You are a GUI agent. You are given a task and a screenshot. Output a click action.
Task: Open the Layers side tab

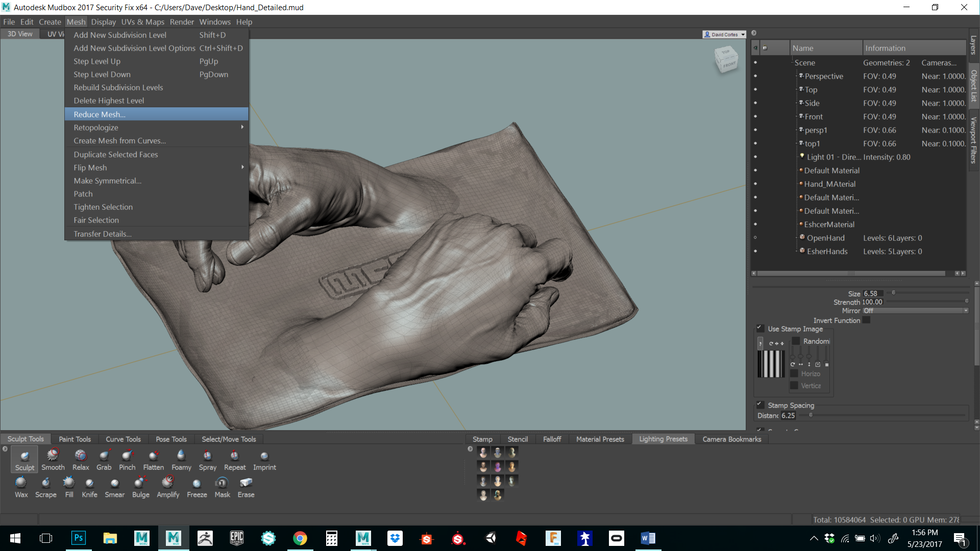coord(973,45)
